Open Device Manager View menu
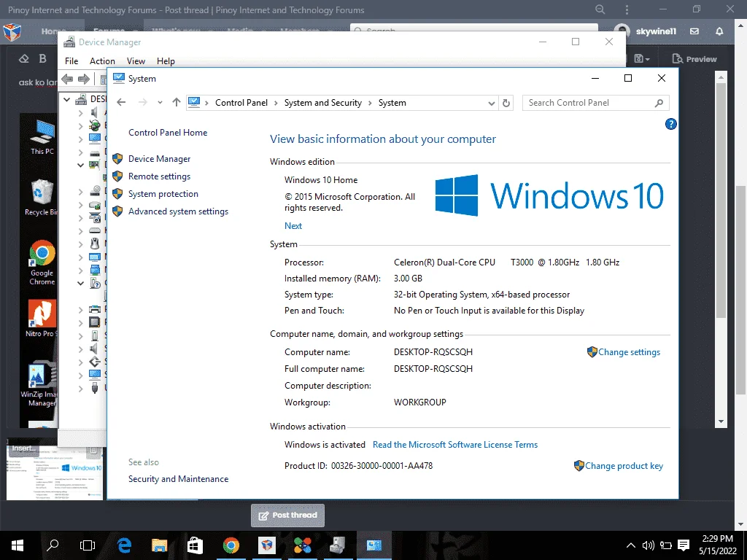 (136, 61)
